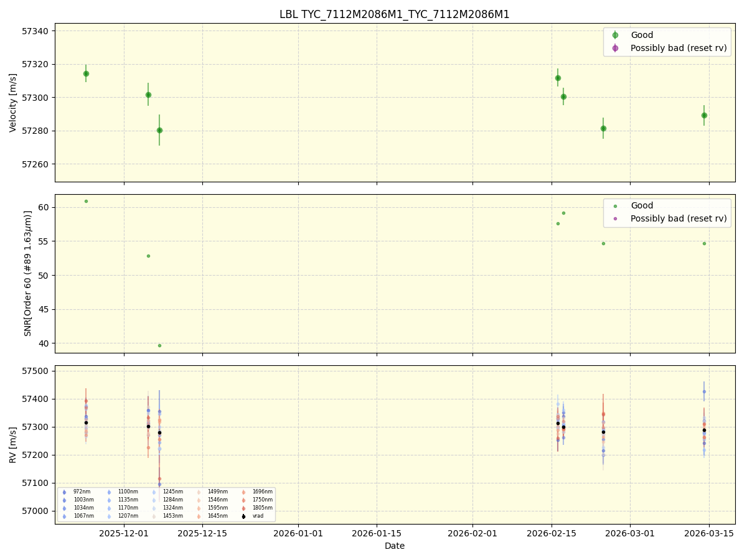Click the 2026-01-15 x-axis tick label
Viewport: 747px width, 560px height.
pyautogui.click(x=377, y=533)
